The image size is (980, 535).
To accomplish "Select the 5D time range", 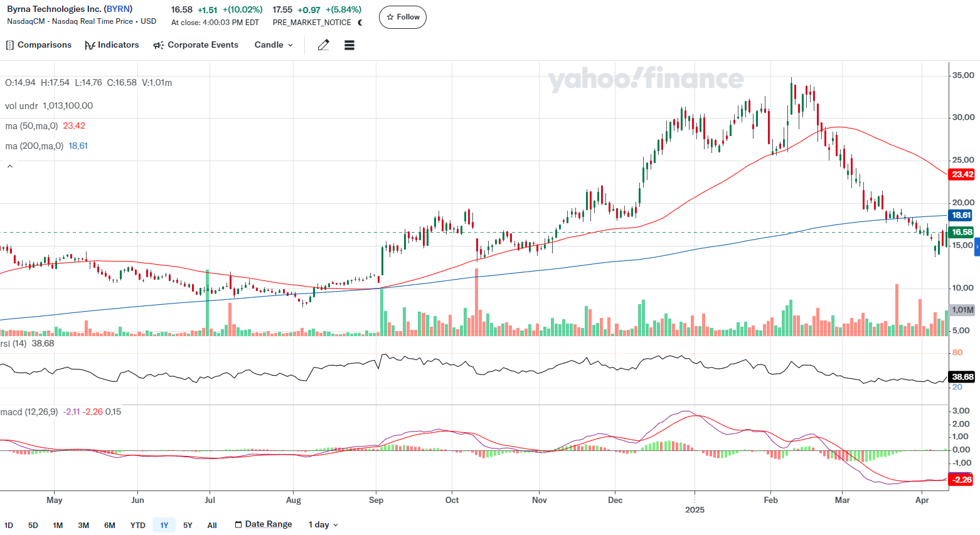I will pos(33,525).
